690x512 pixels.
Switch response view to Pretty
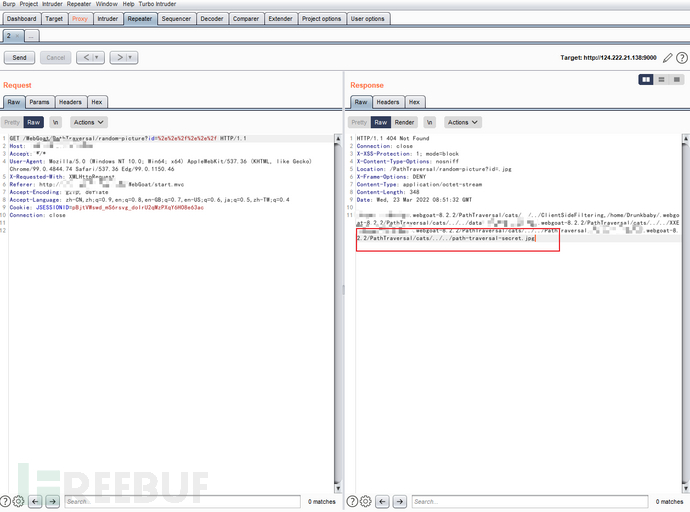coord(359,122)
